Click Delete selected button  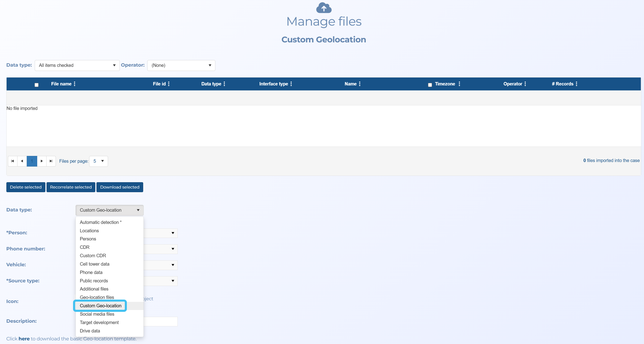tap(26, 187)
